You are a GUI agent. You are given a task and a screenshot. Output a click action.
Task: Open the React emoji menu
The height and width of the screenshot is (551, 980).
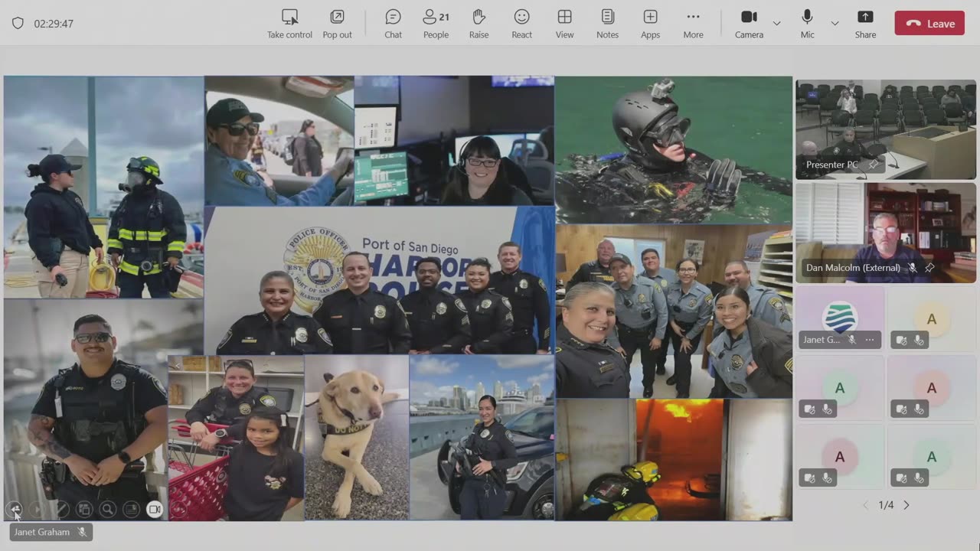pyautogui.click(x=521, y=24)
